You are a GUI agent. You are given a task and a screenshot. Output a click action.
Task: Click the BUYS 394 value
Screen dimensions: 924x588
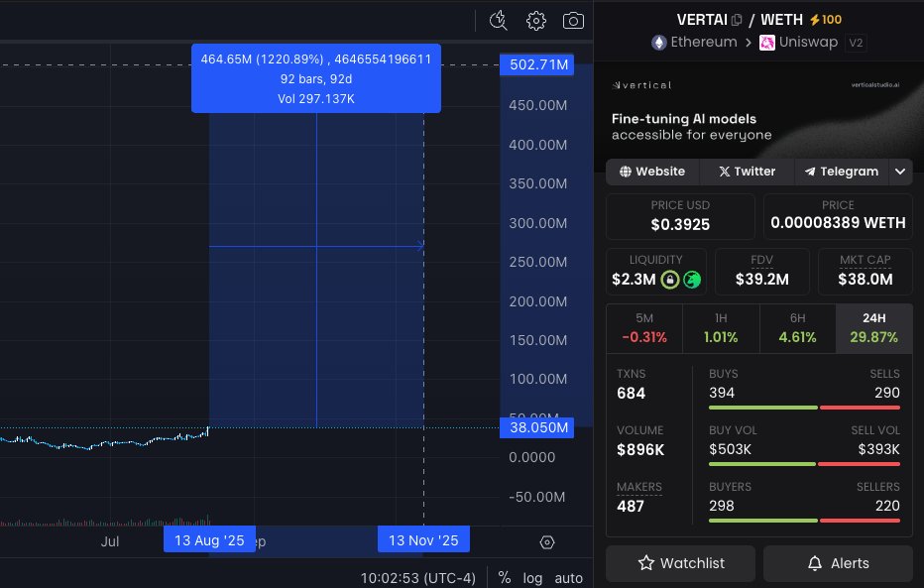click(722, 393)
